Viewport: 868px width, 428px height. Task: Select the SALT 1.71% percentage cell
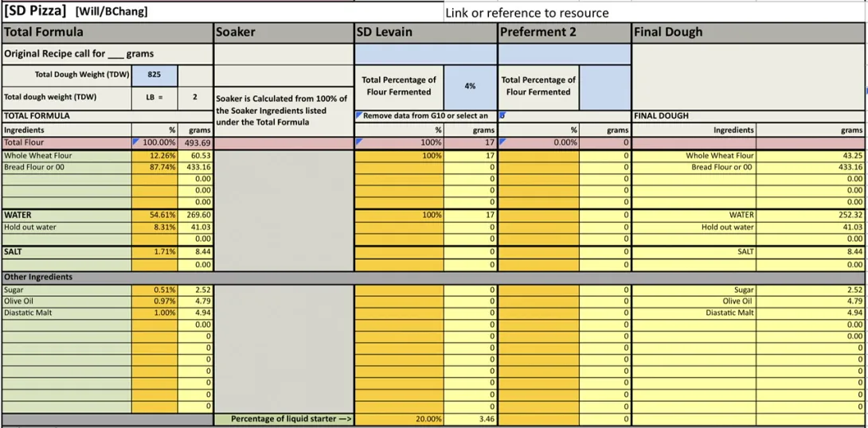tap(154, 251)
